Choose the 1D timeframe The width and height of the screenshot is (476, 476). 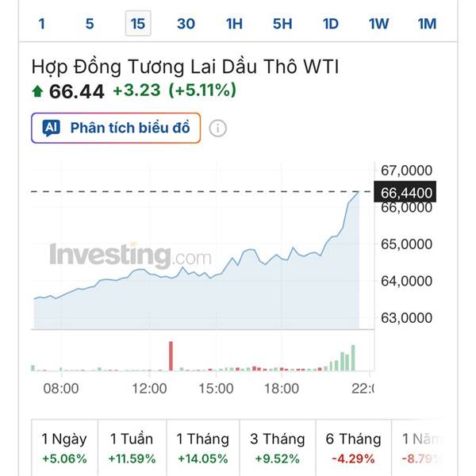click(331, 24)
